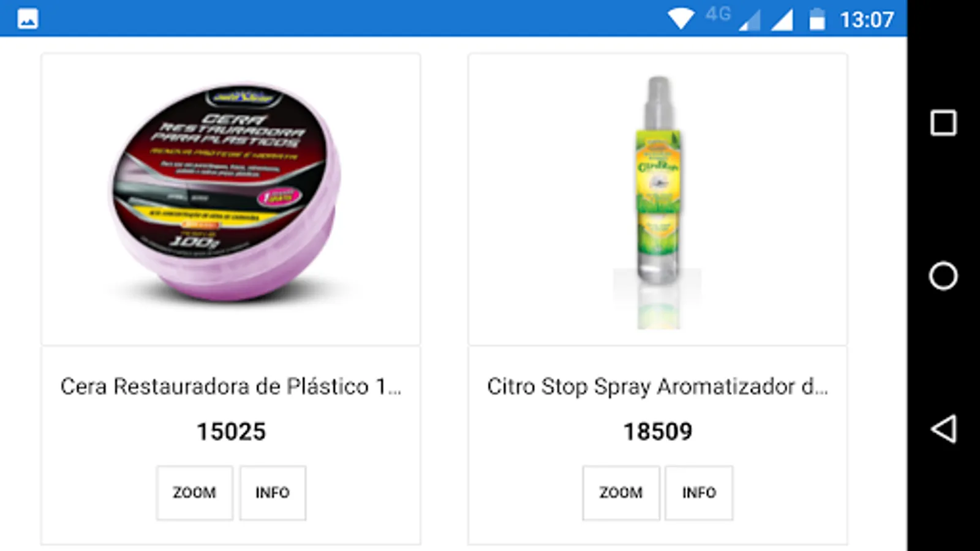Tap the Android home circle button

(943, 275)
